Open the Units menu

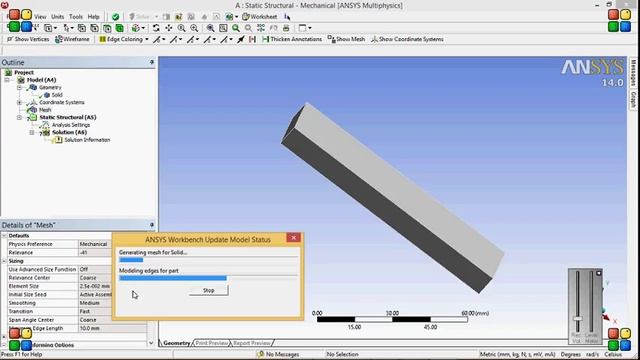(58, 17)
